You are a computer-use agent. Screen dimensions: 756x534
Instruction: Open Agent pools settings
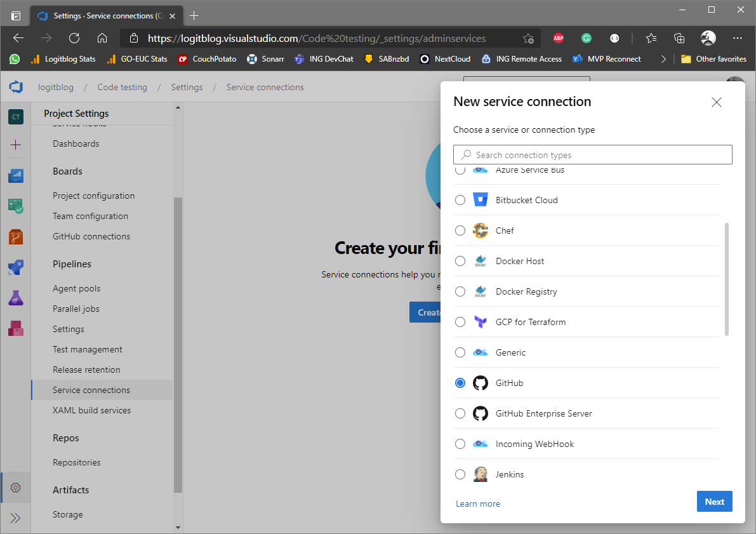(77, 288)
